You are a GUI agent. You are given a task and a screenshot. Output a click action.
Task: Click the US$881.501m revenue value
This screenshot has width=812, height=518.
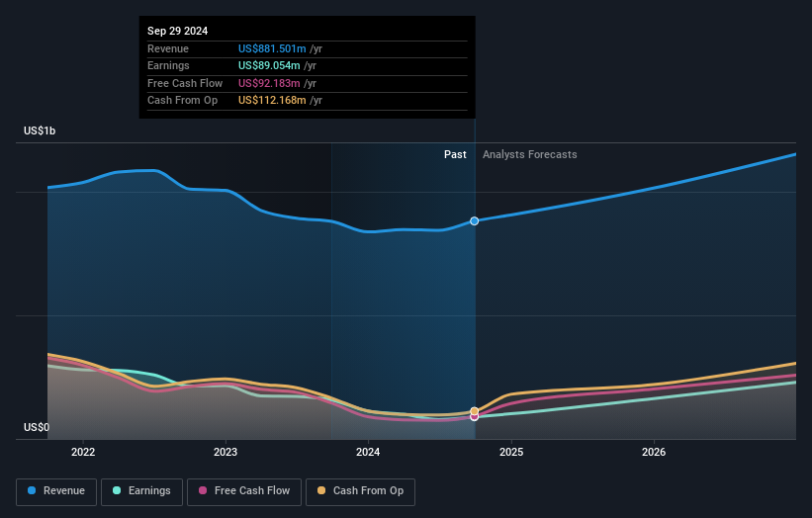pos(272,48)
